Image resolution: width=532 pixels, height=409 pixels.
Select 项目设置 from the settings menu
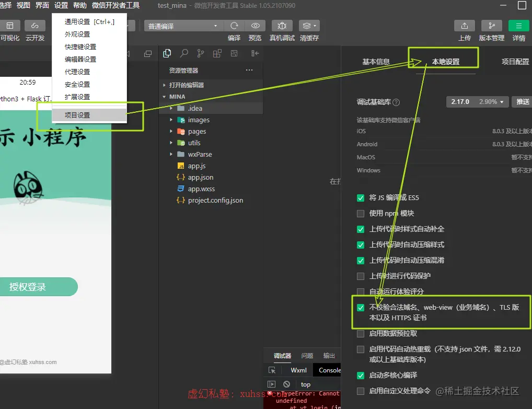pyautogui.click(x=89, y=115)
